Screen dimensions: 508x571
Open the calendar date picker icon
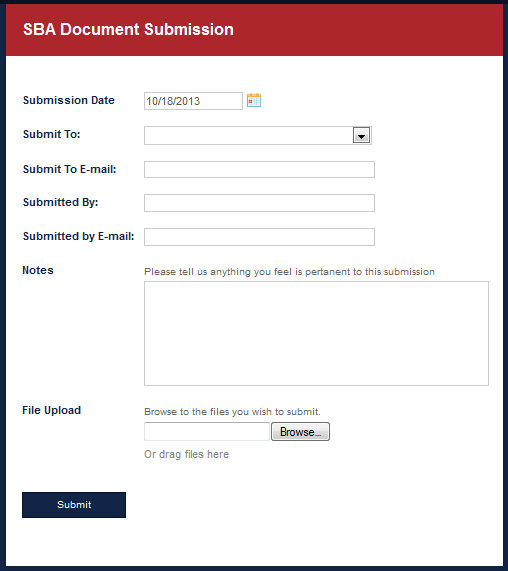point(254,100)
